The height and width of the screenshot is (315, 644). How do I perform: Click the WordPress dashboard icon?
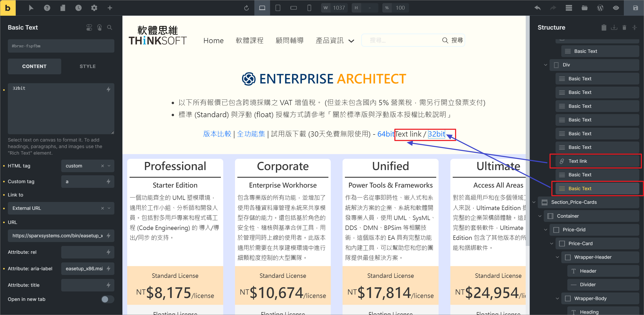coord(600,8)
